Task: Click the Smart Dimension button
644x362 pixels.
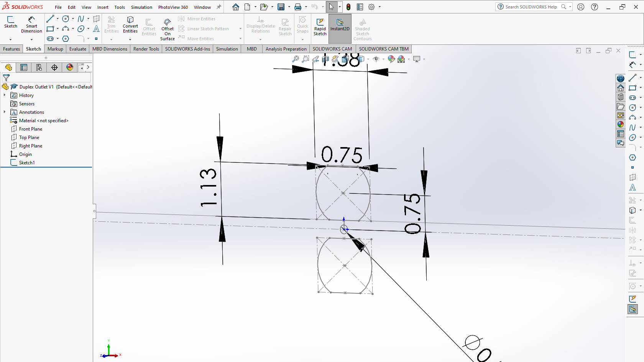Action: click(31, 25)
